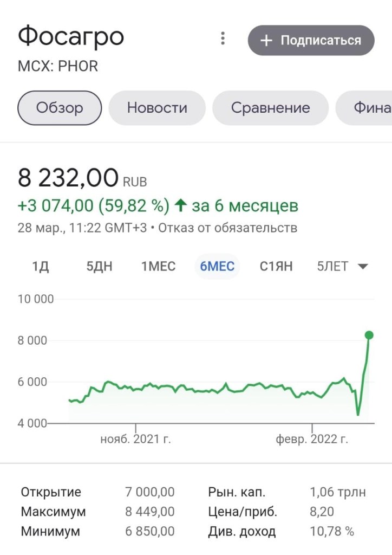Open the Отказ от обязательств disclaimer link

pos(226,228)
